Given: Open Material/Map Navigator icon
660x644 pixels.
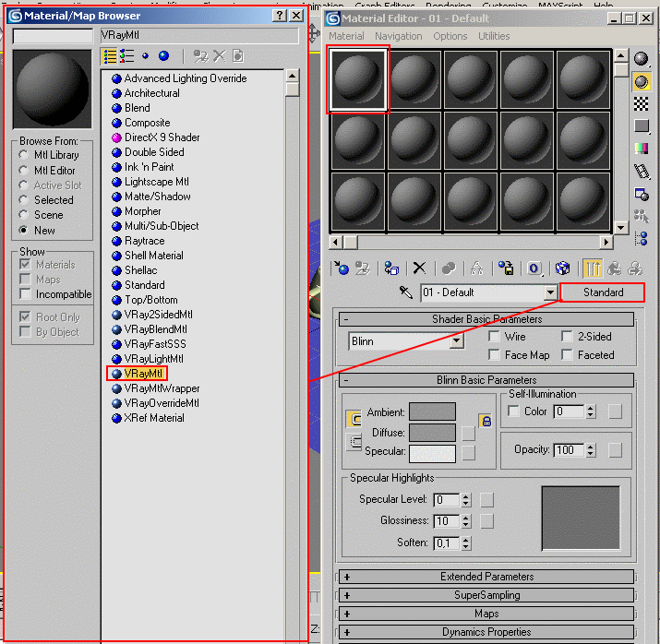Looking at the screenshot, I should click(x=641, y=238).
